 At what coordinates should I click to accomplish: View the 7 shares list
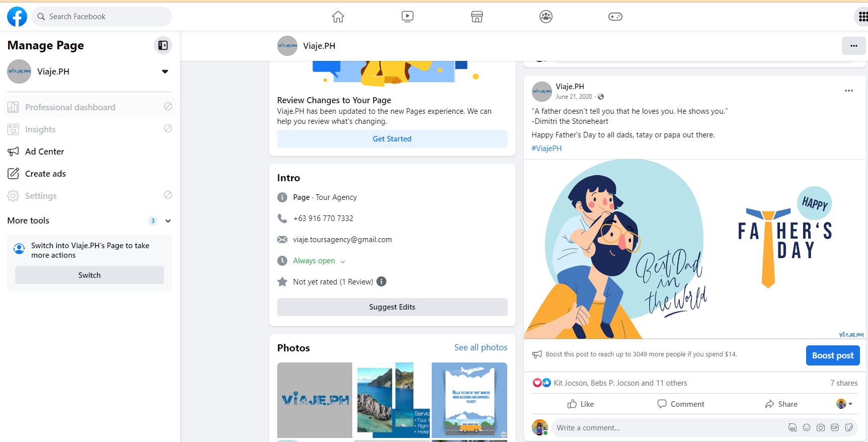point(844,383)
